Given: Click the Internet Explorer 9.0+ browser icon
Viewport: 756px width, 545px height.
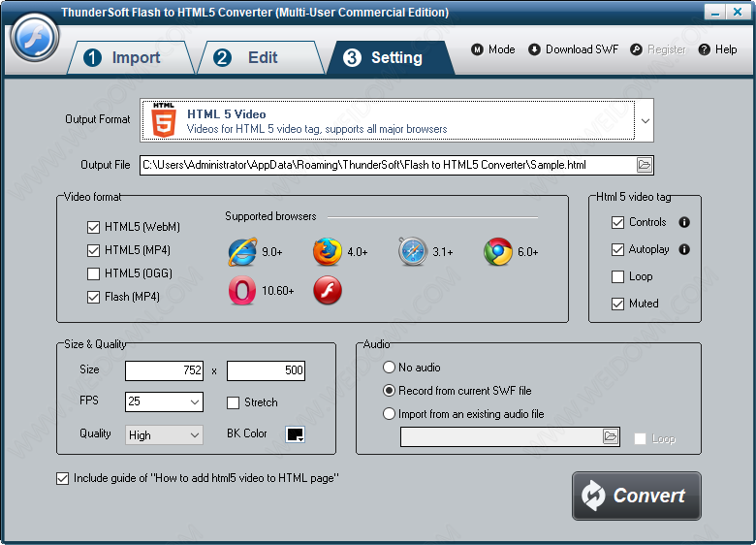Looking at the screenshot, I should (x=242, y=252).
